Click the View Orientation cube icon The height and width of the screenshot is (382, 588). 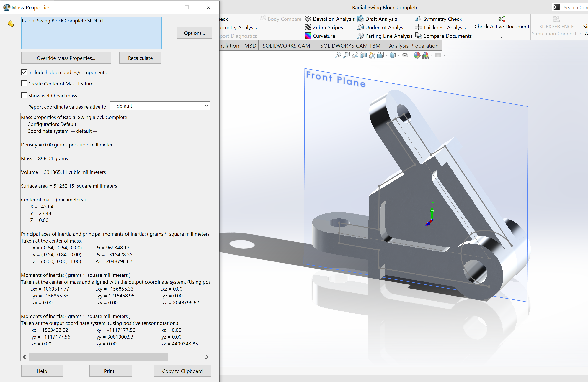pos(380,55)
